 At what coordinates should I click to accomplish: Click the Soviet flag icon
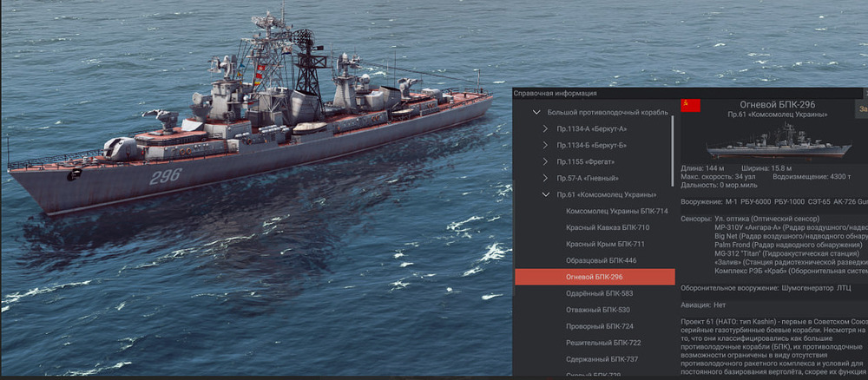[x=690, y=105]
